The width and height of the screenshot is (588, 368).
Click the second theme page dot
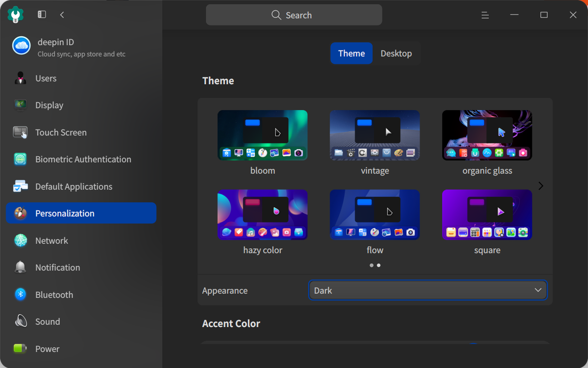click(x=379, y=265)
